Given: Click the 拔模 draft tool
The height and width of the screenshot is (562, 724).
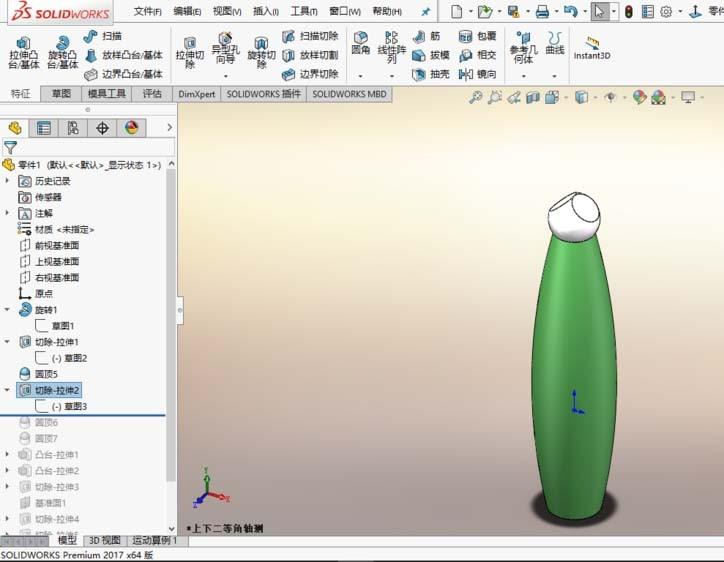Looking at the screenshot, I should 431,55.
